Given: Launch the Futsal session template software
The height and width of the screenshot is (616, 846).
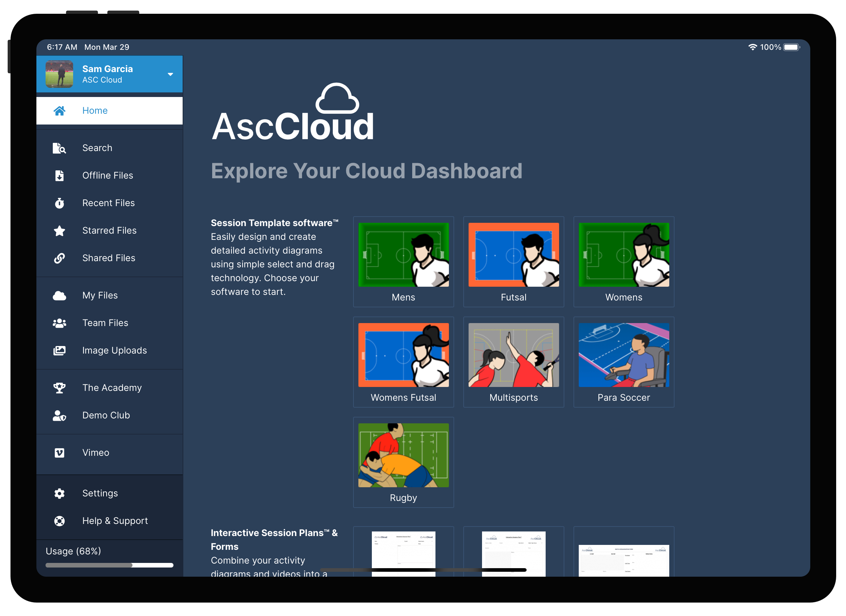Looking at the screenshot, I should 514,262.
